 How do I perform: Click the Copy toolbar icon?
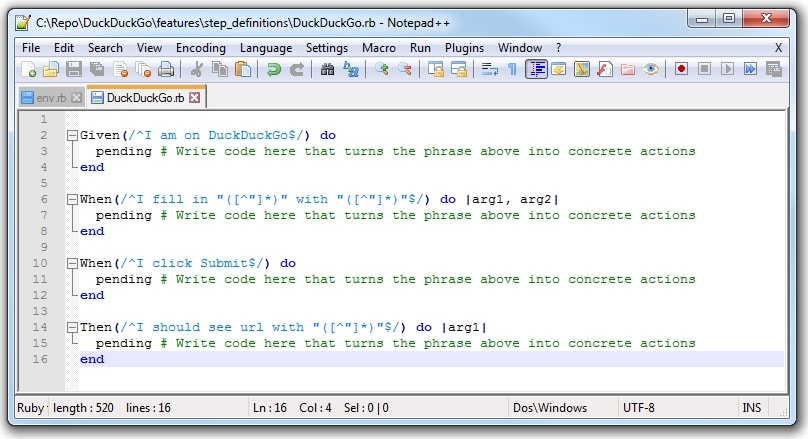coord(220,69)
